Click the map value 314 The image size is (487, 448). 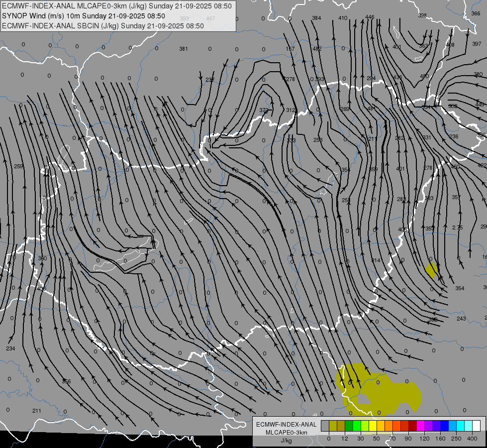[x=376, y=260]
